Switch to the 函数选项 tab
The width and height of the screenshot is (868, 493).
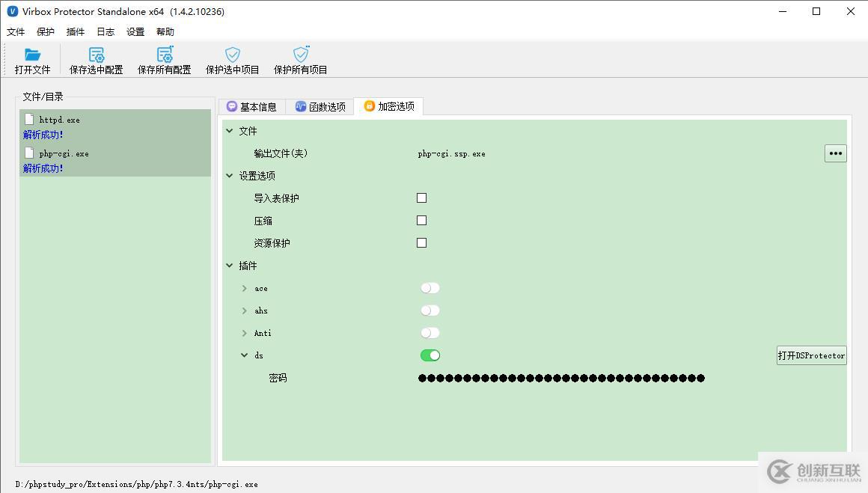pos(320,107)
